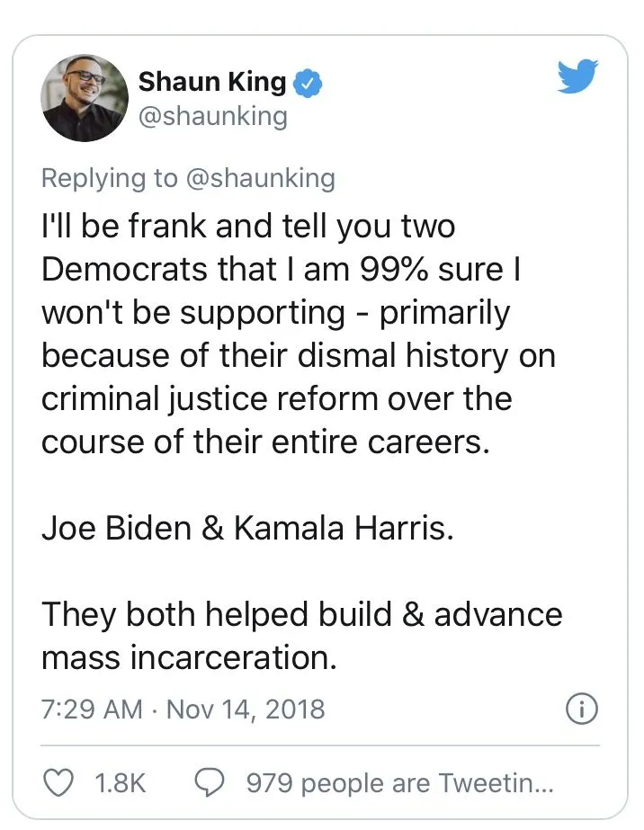This screenshot has width=644, height=830.
Task: Like the tweet with the heart icon
Action: point(58,782)
